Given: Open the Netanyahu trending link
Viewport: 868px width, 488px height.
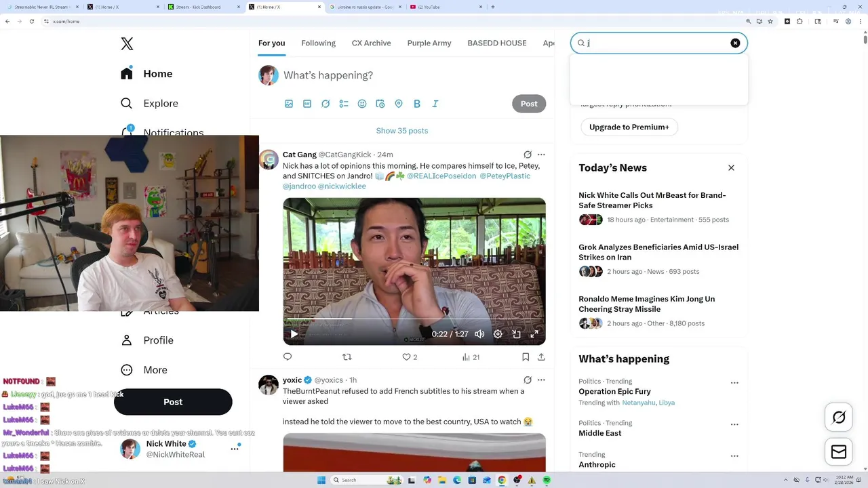Looking at the screenshot, I should (x=638, y=403).
